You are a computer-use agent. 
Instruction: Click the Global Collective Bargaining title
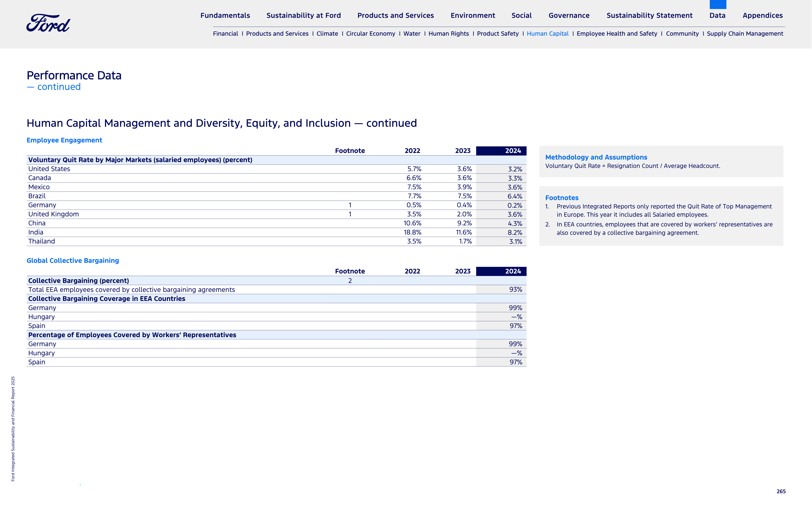coord(72,260)
